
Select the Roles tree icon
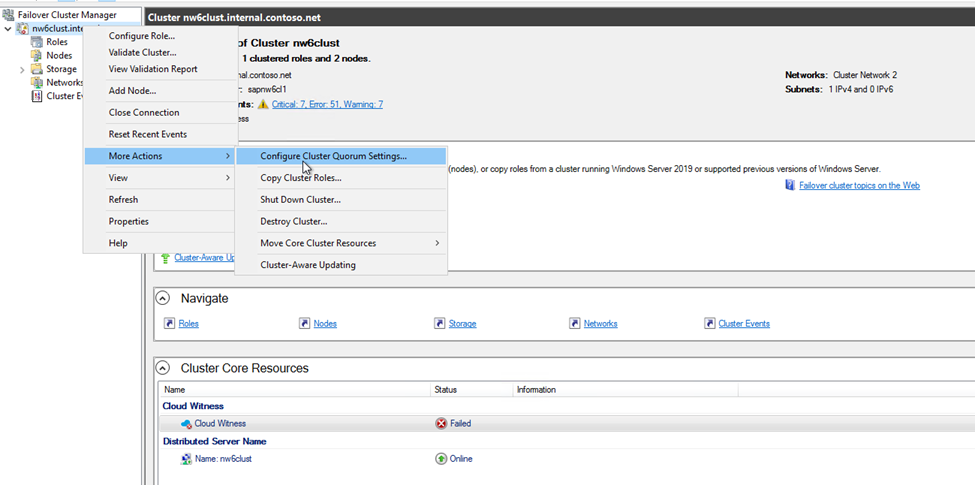click(x=37, y=42)
